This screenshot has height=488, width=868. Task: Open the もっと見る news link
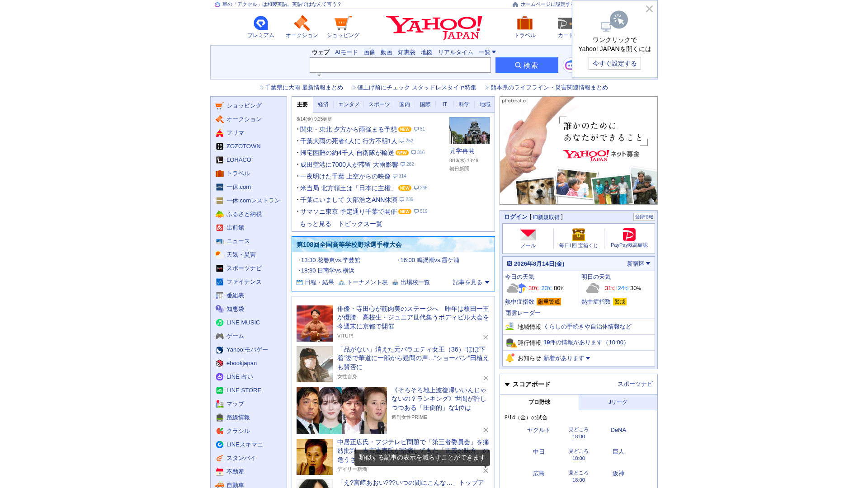coord(316,224)
